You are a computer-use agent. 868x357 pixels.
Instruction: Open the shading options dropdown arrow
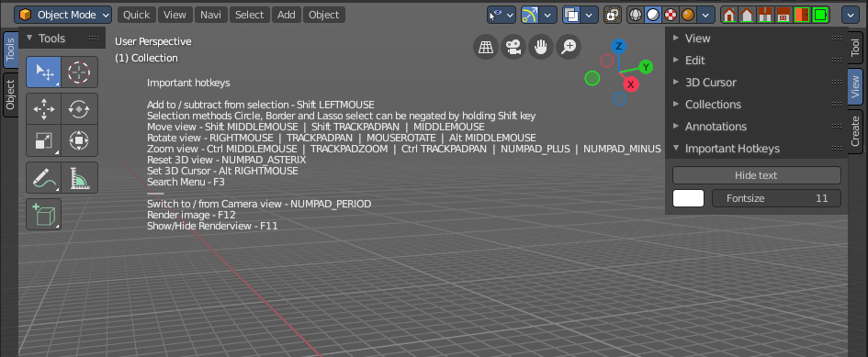[x=705, y=15]
